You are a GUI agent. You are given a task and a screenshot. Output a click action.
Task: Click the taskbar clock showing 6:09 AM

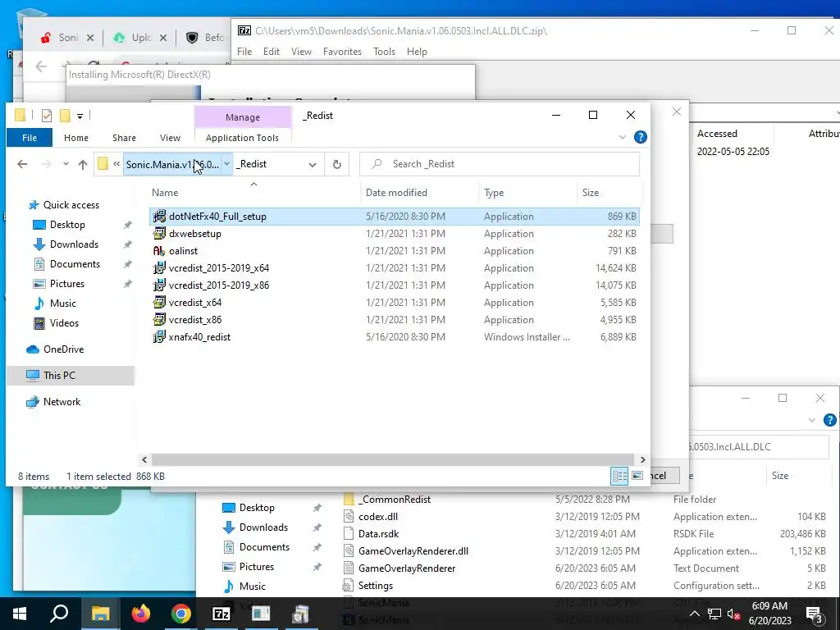(769, 614)
